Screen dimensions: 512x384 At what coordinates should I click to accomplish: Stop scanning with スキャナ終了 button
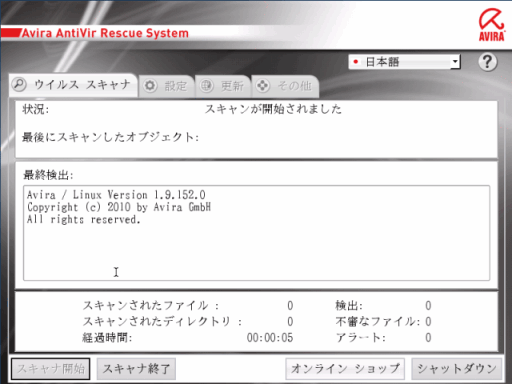[x=136, y=369]
